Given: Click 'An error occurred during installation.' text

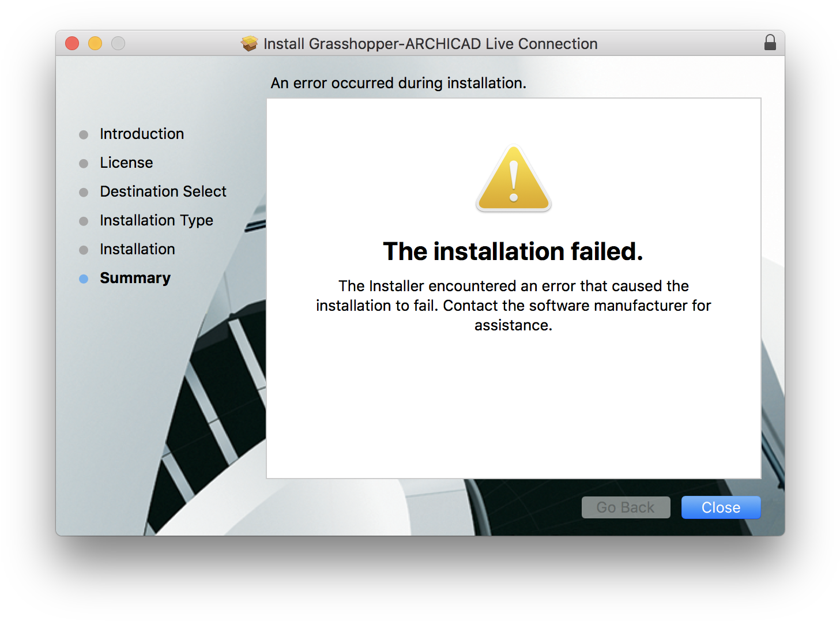Looking at the screenshot, I should click(398, 83).
